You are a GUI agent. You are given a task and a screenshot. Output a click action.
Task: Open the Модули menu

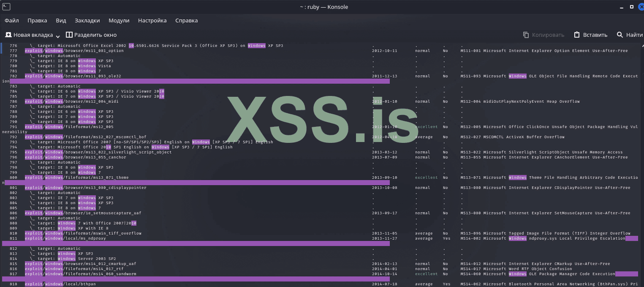coord(119,20)
